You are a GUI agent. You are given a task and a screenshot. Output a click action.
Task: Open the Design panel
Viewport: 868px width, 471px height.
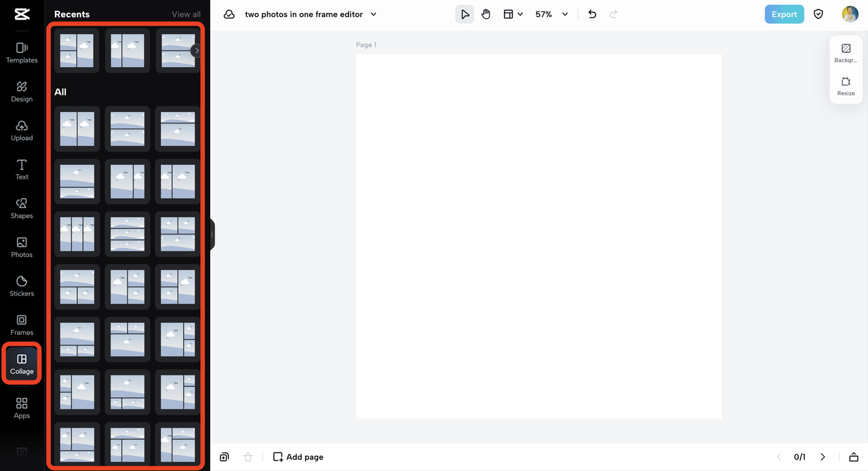(22, 91)
